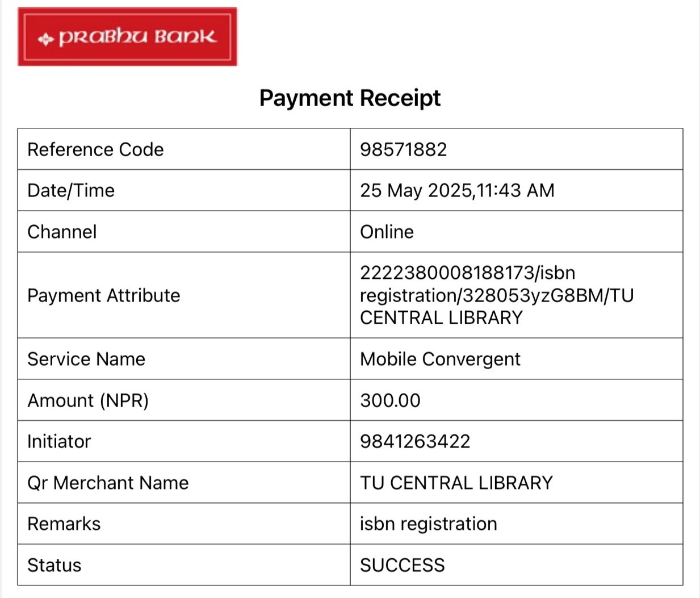Viewport: 700px width, 598px height.
Task: Select the date 25 May 2025, 11:43 AM
Action: click(457, 190)
